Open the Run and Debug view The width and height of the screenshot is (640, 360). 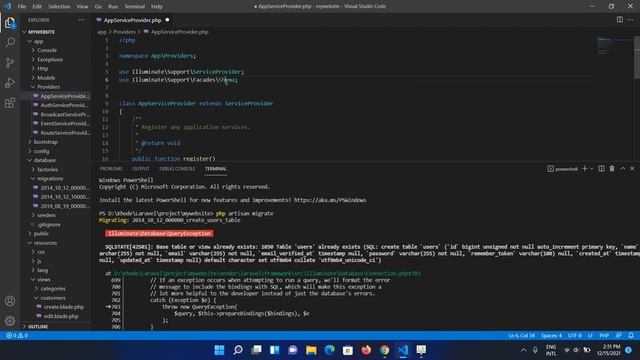(x=10, y=82)
